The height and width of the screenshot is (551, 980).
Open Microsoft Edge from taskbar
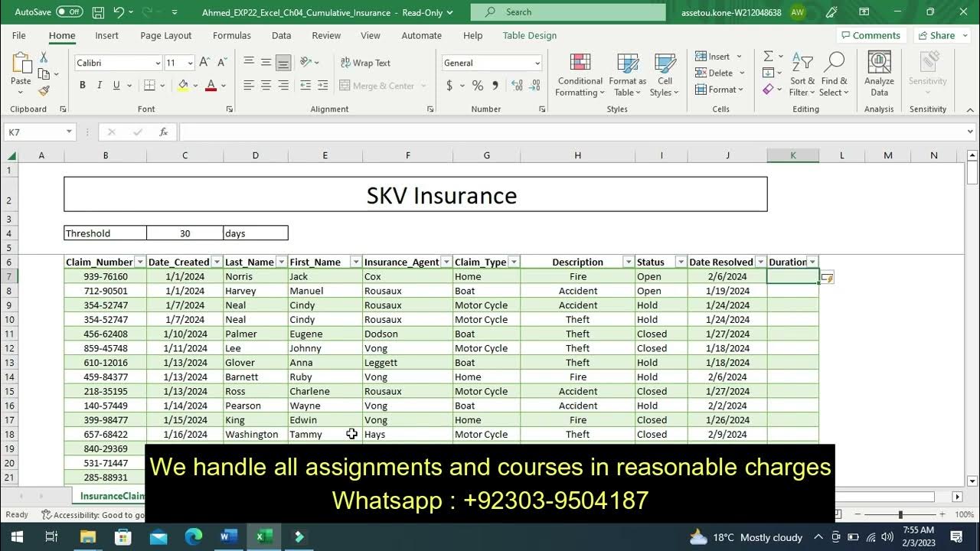[194, 536]
